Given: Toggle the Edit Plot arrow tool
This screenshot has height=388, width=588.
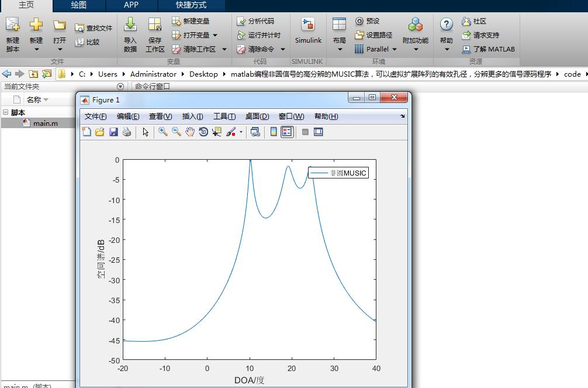Looking at the screenshot, I should pyautogui.click(x=146, y=132).
